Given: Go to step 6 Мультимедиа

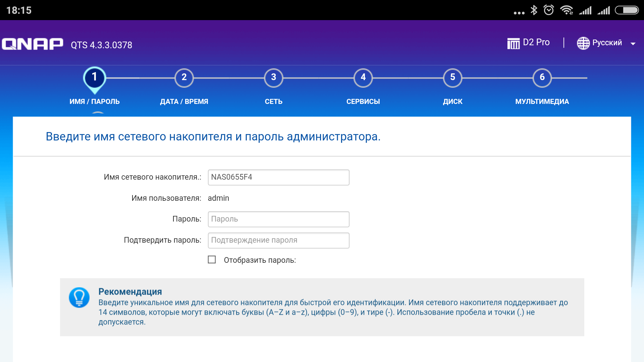Looking at the screenshot, I should [542, 78].
